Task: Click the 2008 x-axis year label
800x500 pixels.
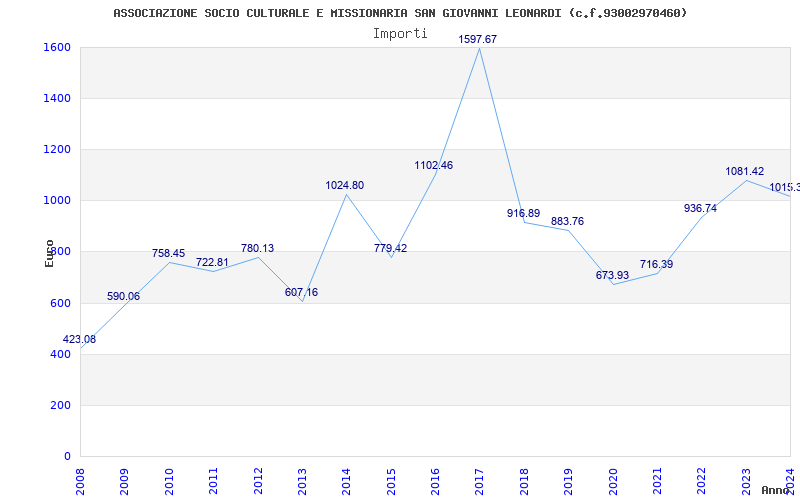Action: coord(80,481)
